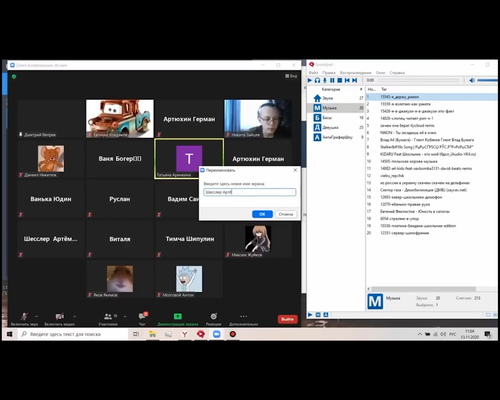Click the microphone playback icon in Soundpad
Image resolution: width=500 pixels, height=400 pixels.
pyautogui.click(x=325, y=80)
